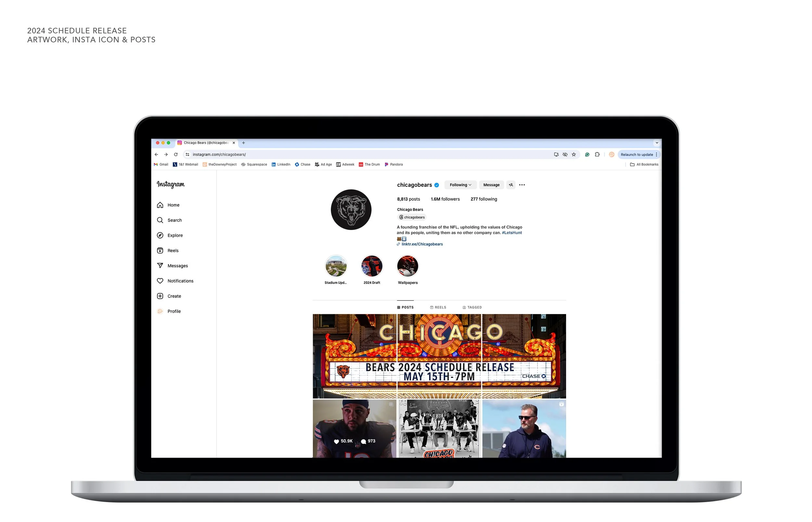Open the player post with 50.9K likes
The height and width of the screenshot is (522, 812).
point(354,429)
